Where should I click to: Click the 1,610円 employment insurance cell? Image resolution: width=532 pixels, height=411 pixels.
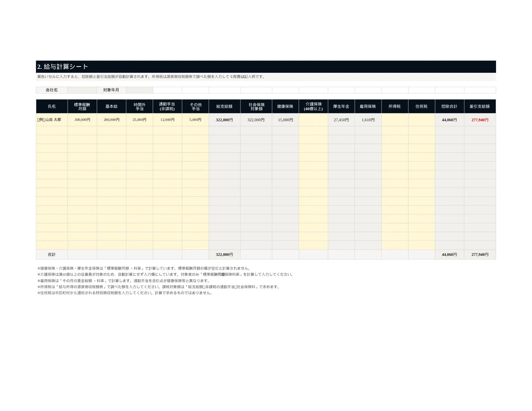(368, 120)
